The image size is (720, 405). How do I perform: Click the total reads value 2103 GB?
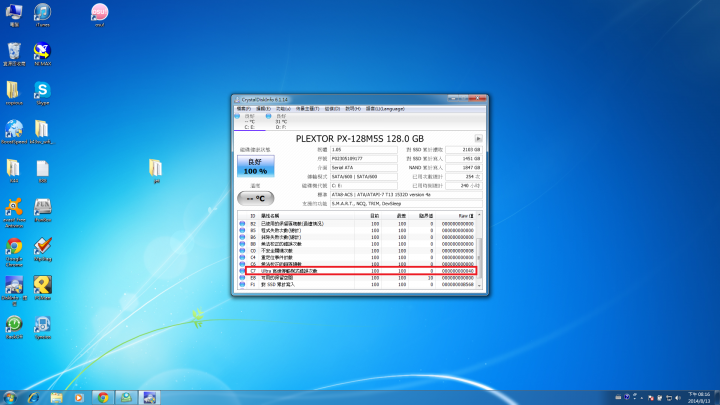point(464,150)
